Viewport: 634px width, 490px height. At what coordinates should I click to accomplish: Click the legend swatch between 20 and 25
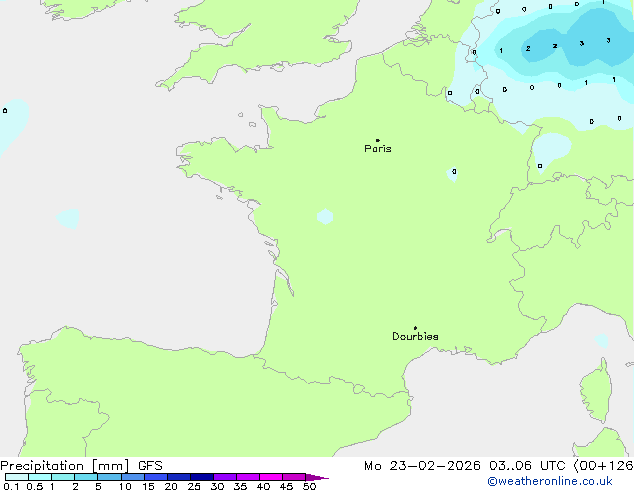tap(178, 477)
